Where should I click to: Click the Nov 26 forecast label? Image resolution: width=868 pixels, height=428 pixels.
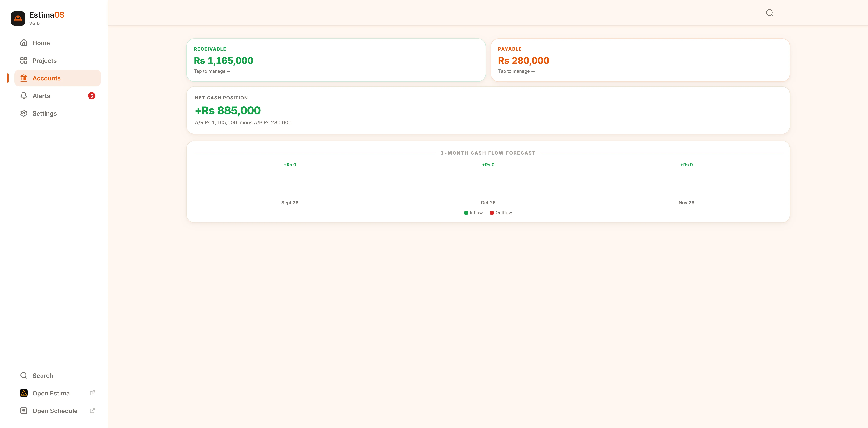click(x=686, y=203)
